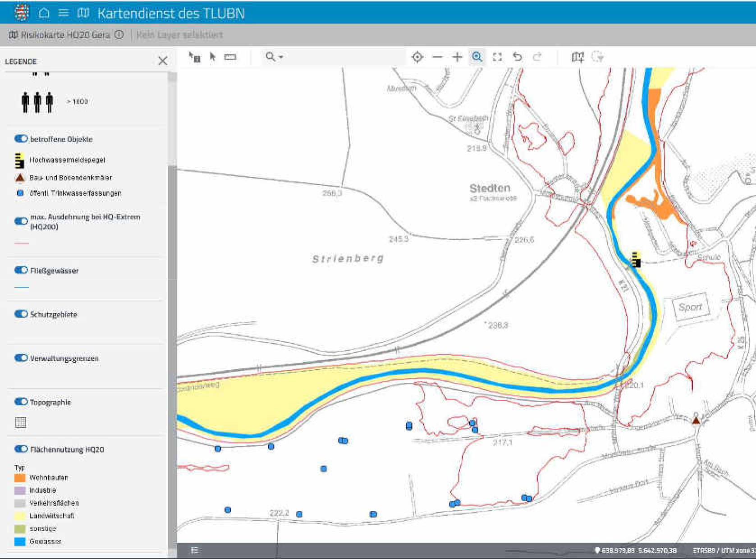This screenshot has width=756, height=559.
Task: Select the measure ruler tool
Action: coord(230,57)
